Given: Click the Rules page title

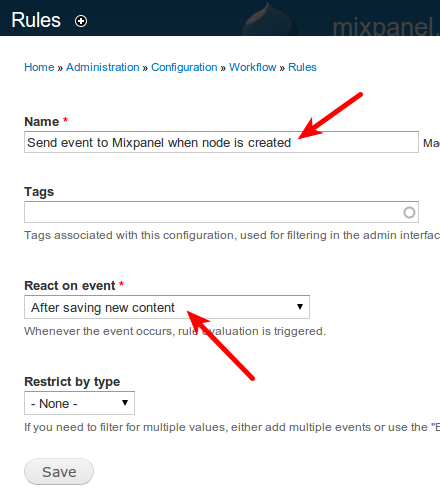Looking at the screenshot, I should point(36,20).
